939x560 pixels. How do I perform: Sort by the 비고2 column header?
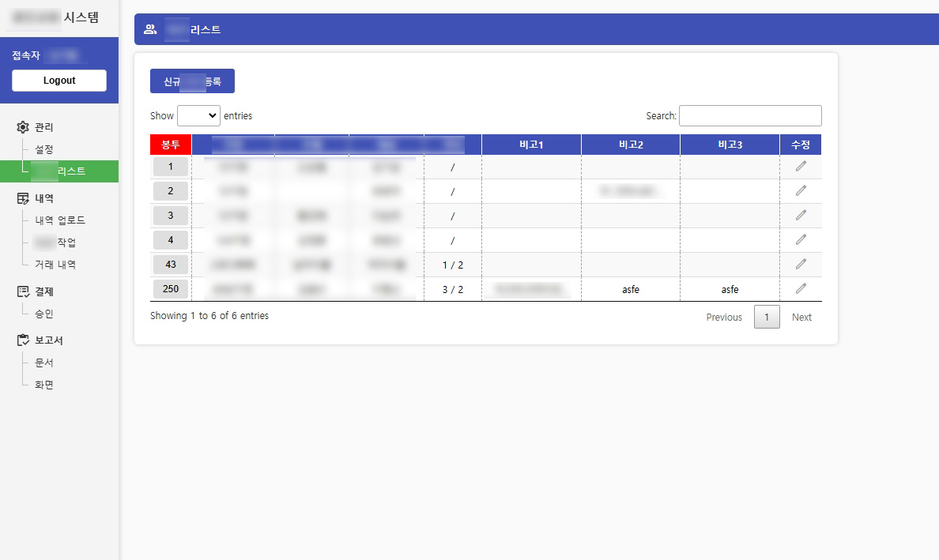(x=631, y=145)
